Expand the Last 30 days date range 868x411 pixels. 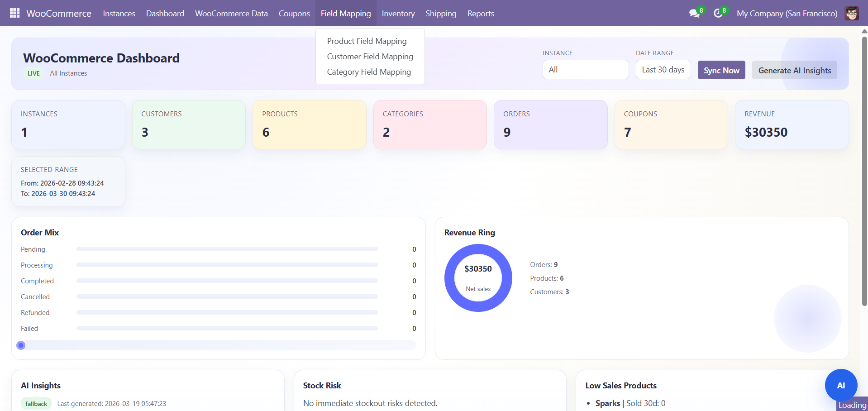663,70
